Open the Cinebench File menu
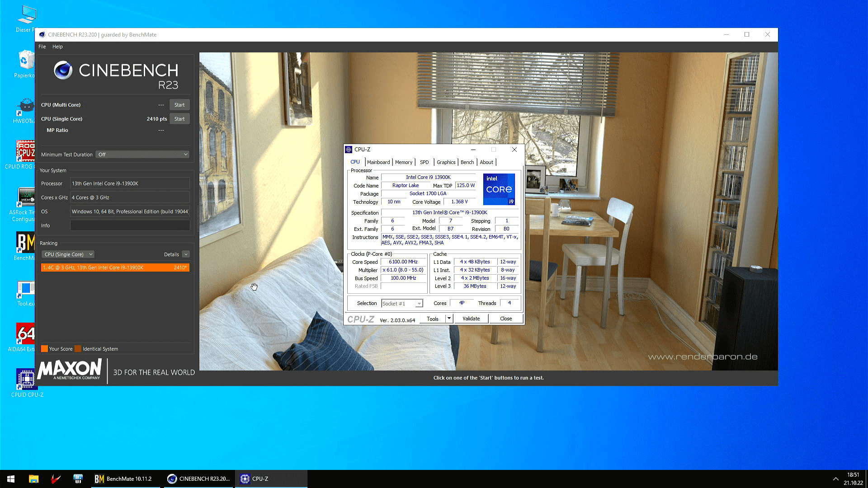The width and height of the screenshot is (868, 488). 42,47
